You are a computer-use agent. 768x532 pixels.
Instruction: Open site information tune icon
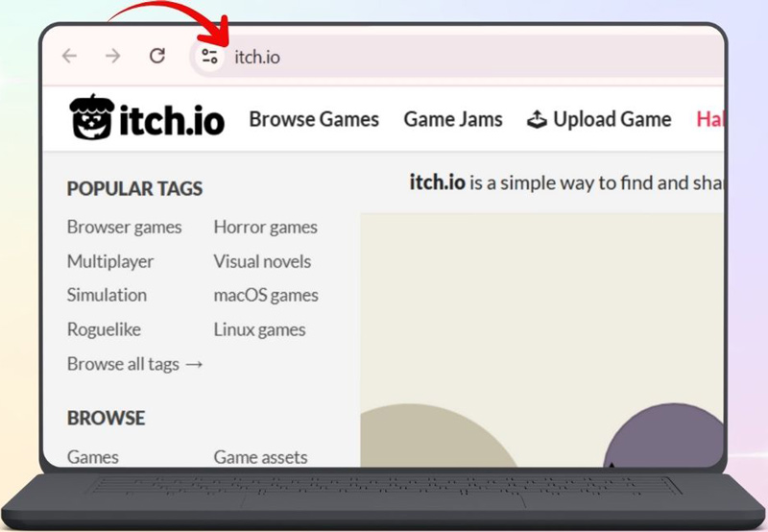[x=209, y=56]
